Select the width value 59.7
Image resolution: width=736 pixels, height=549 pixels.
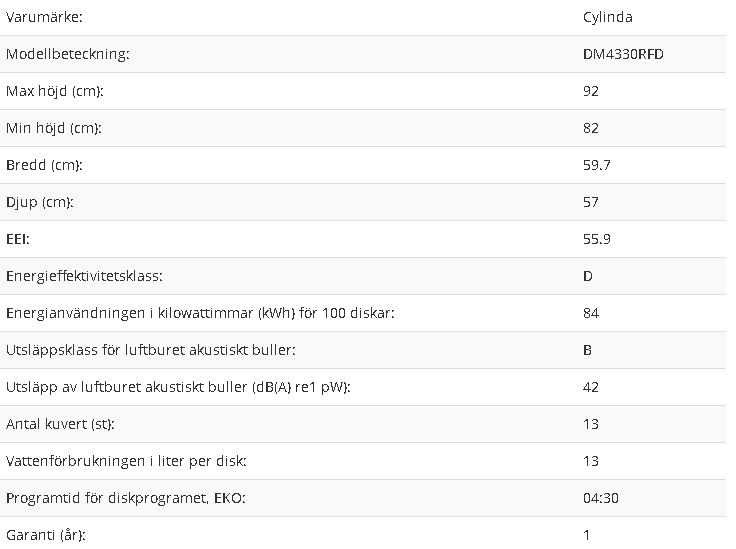597,165
